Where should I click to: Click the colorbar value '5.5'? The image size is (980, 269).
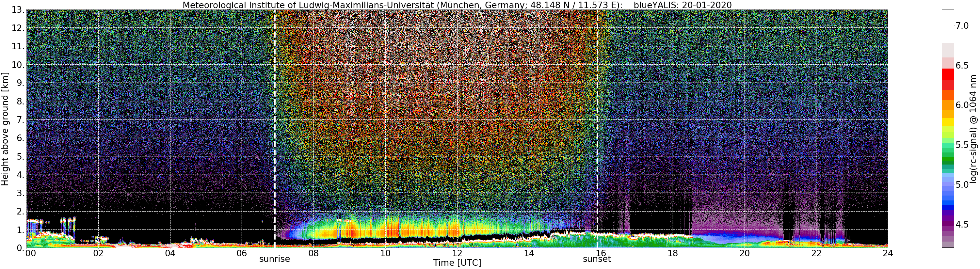tap(962, 145)
